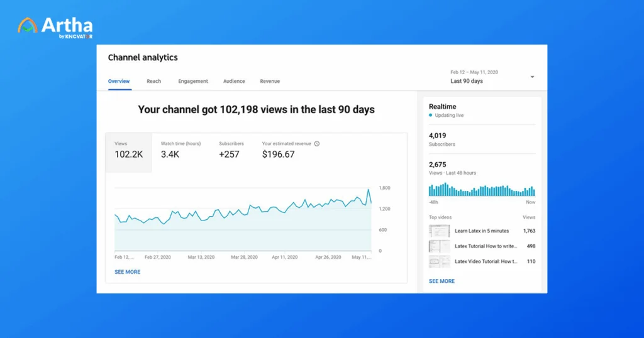Click the estimated revenue info clock icon
This screenshot has height=338, width=644.
click(317, 144)
